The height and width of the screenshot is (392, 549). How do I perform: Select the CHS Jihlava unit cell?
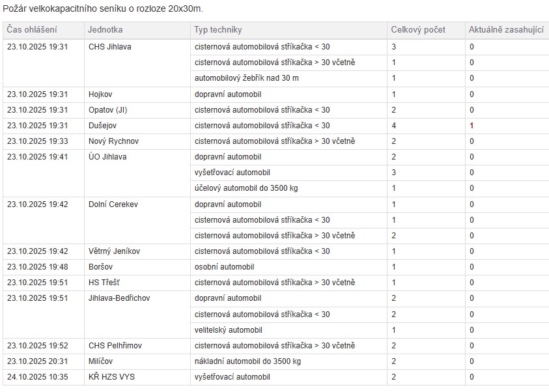tap(110, 47)
